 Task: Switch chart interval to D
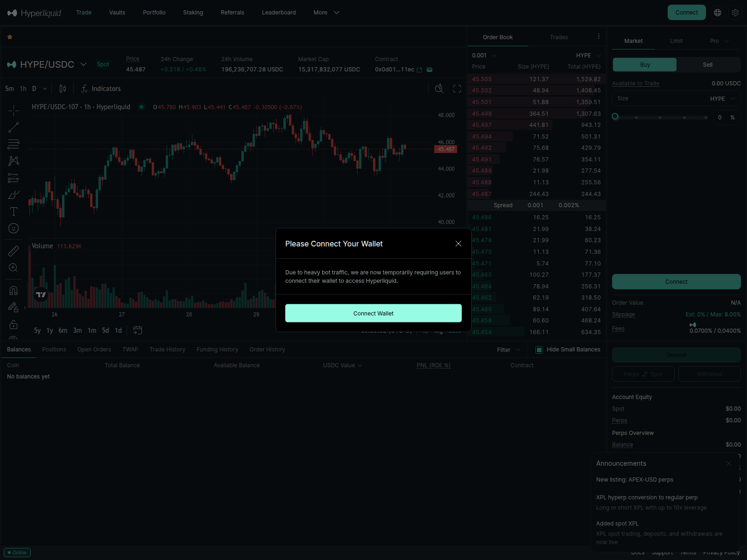point(34,89)
